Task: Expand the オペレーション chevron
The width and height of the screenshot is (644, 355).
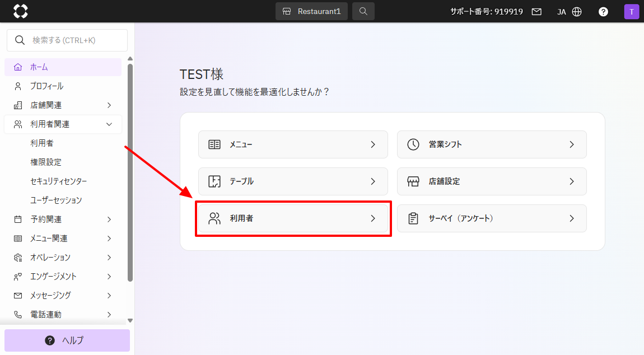Action: pos(109,258)
